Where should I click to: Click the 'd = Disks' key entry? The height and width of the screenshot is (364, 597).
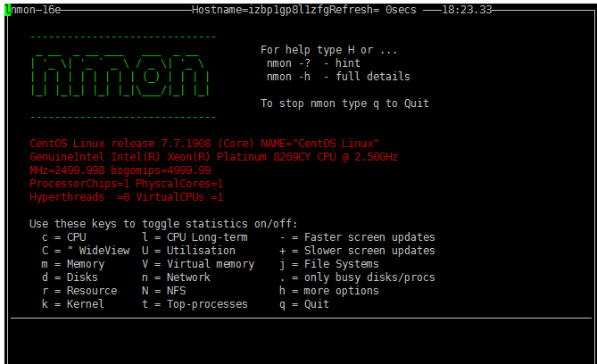pos(70,277)
